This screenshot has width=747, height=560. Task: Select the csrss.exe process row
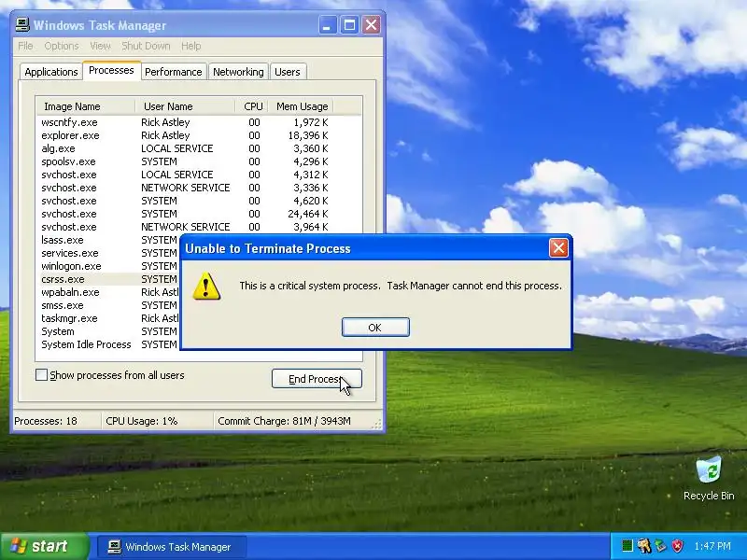pyautogui.click(x=108, y=279)
